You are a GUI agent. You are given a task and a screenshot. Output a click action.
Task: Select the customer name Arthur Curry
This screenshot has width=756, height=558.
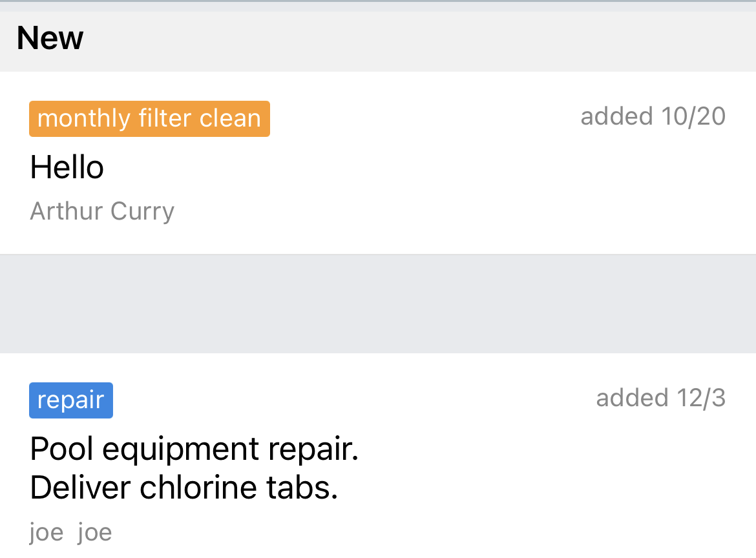point(102,211)
